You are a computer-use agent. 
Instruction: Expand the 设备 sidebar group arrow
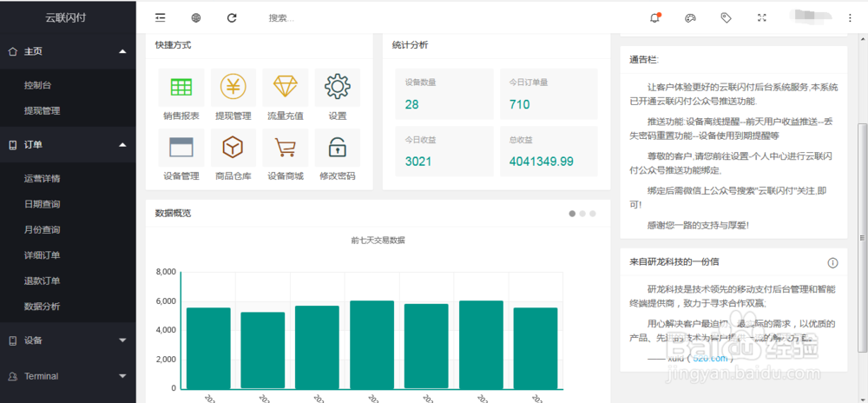[123, 340]
